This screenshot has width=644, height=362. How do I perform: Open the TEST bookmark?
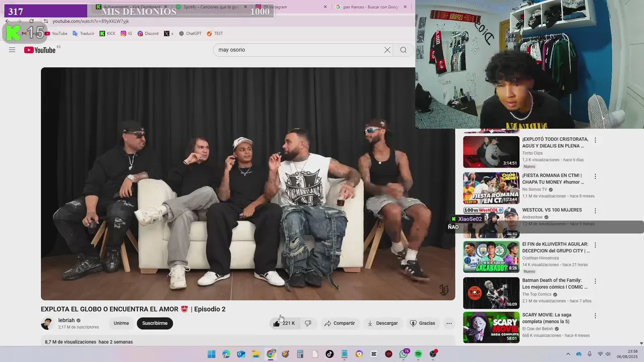215,34
